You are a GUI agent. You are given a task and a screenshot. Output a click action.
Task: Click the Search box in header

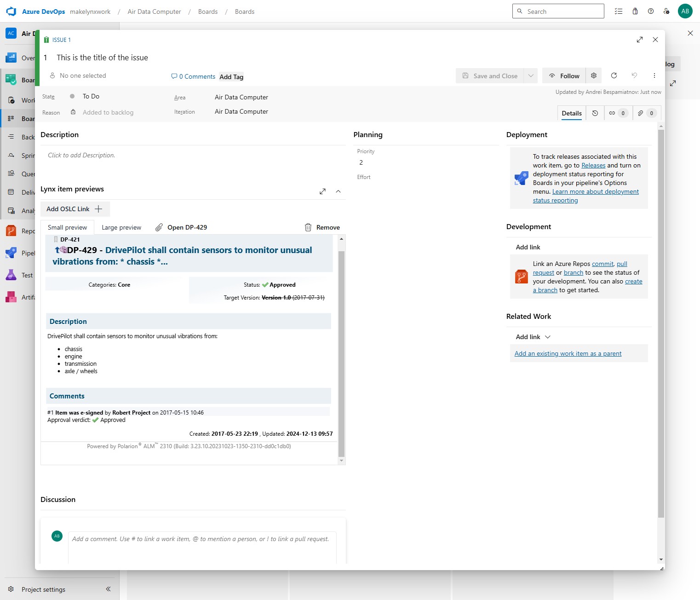click(558, 11)
